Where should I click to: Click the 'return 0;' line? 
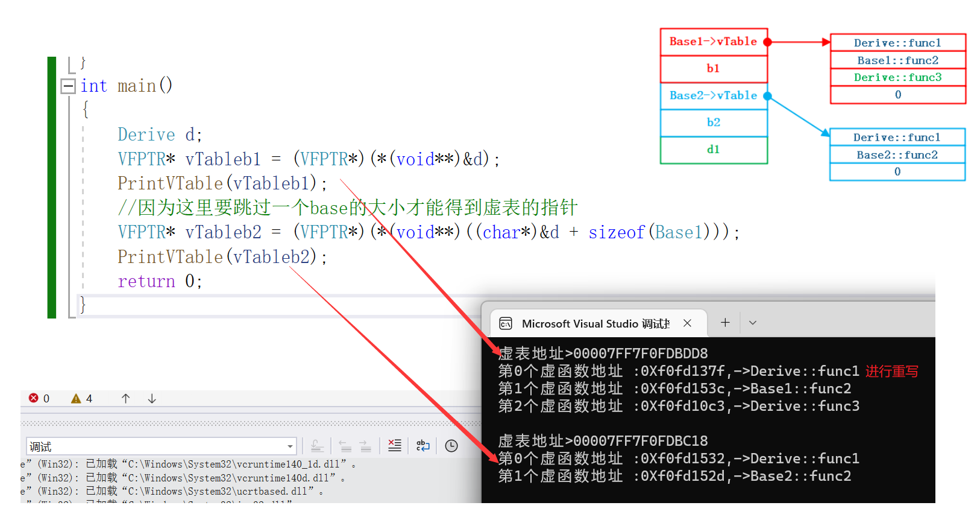point(160,281)
